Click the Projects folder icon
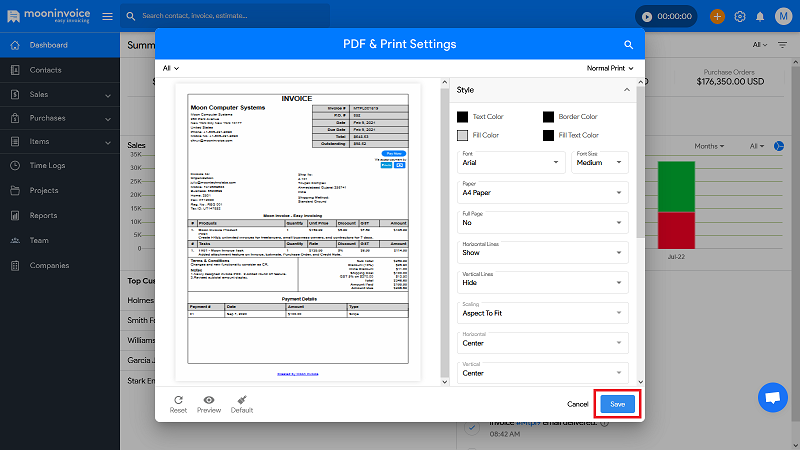Image resolution: width=800 pixels, height=450 pixels. [15, 190]
